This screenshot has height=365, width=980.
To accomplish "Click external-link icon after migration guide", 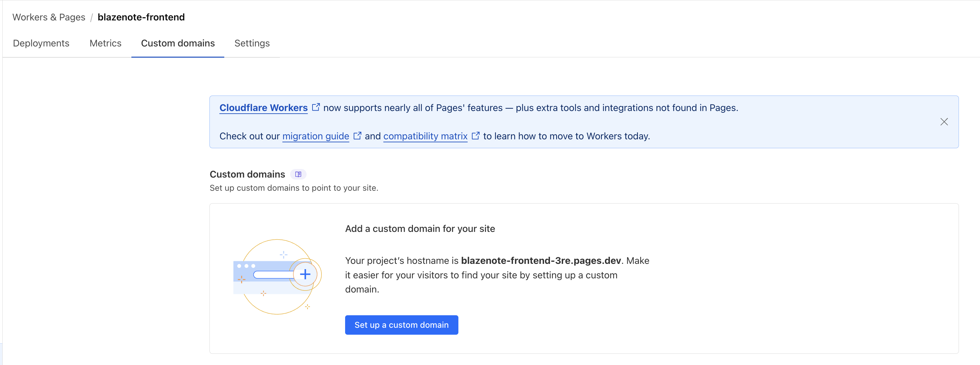I will (x=357, y=136).
